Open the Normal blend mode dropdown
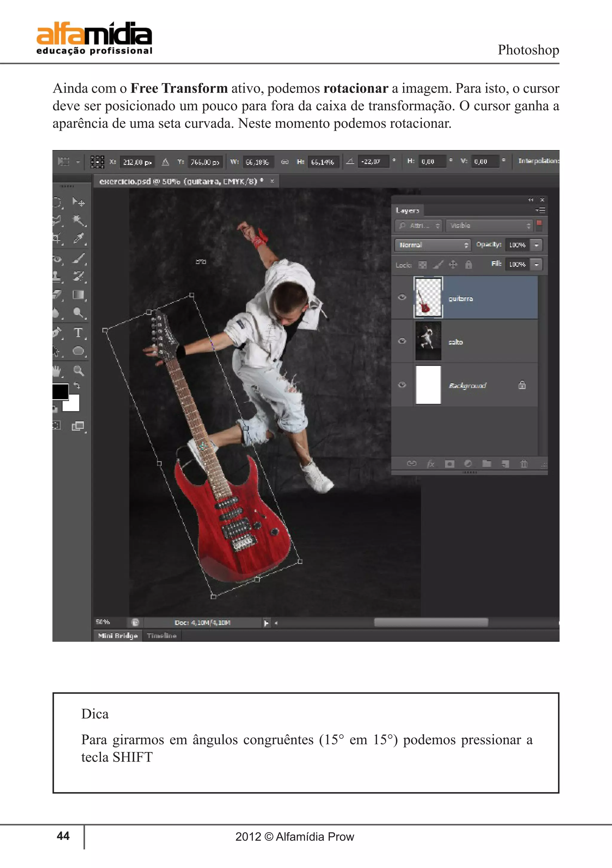 (432, 245)
